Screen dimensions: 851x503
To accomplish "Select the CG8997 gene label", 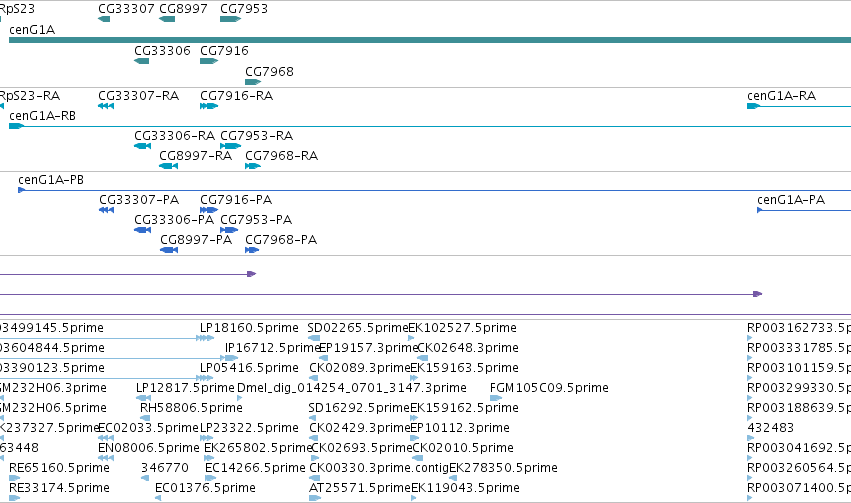I will [183, 9].
